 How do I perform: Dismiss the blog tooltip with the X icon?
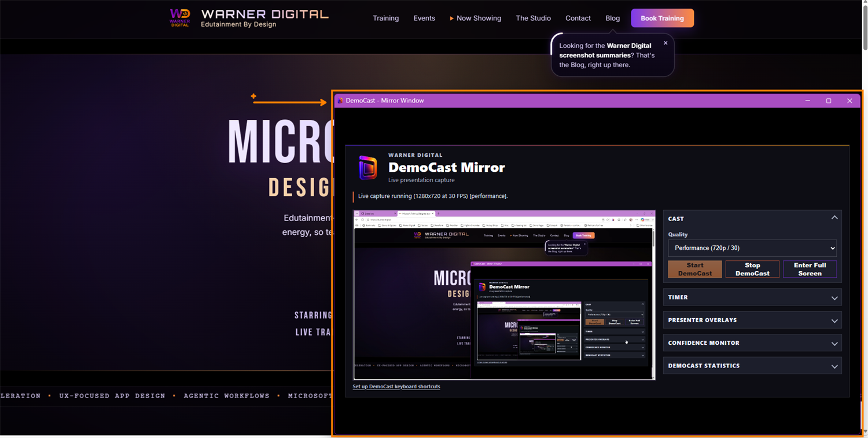[665, 43]
